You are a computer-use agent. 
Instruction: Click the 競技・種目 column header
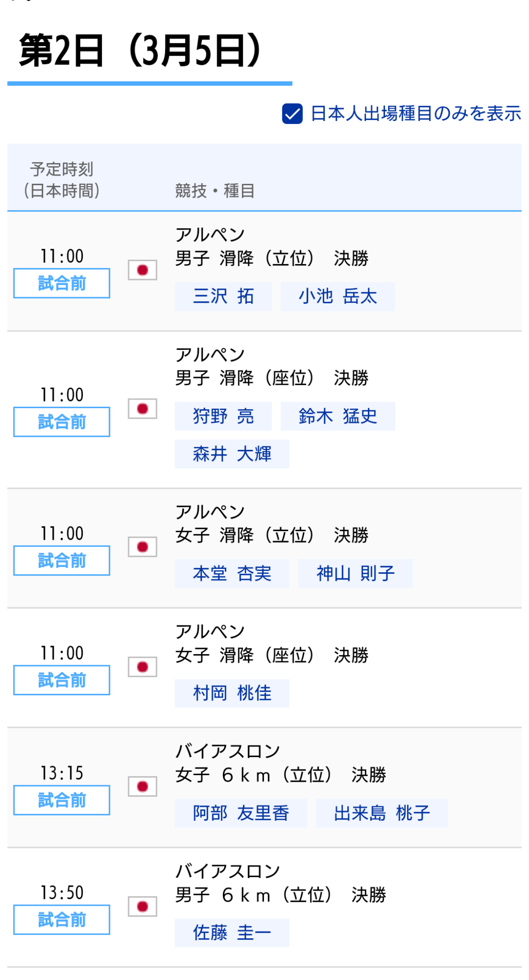(214, 190)
